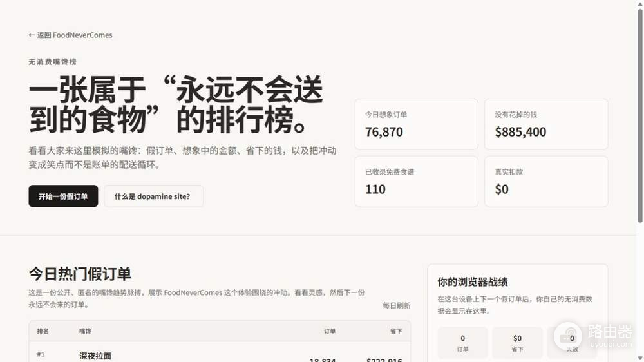Select the 今日想象订单 stat card
Screen dimensions: 644x362
click(417, 124)
